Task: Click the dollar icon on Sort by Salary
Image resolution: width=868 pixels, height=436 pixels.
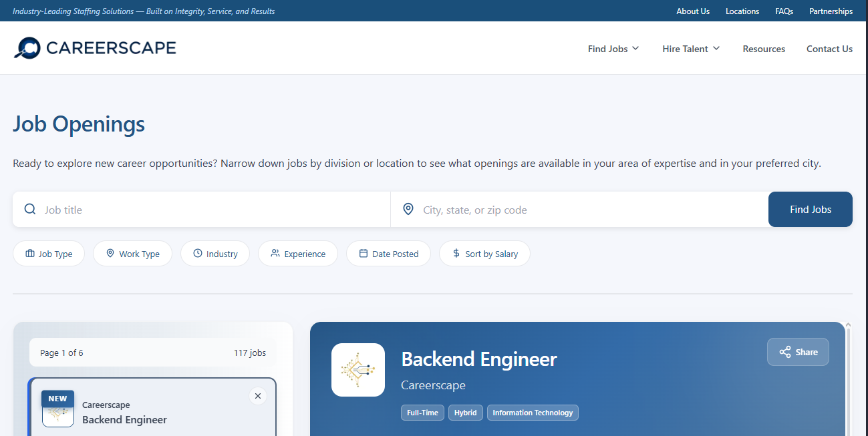Action: (456, 253)
